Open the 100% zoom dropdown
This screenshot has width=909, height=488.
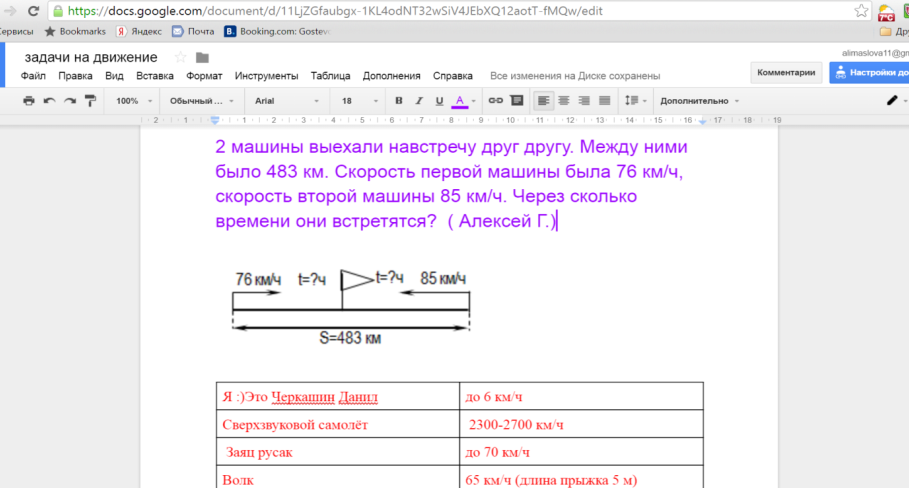click(134, 101)
